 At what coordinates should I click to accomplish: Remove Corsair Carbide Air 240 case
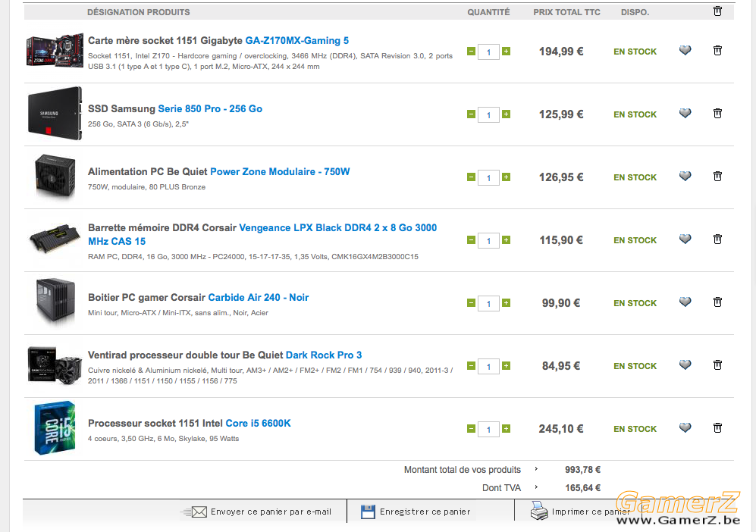(717, 302)
